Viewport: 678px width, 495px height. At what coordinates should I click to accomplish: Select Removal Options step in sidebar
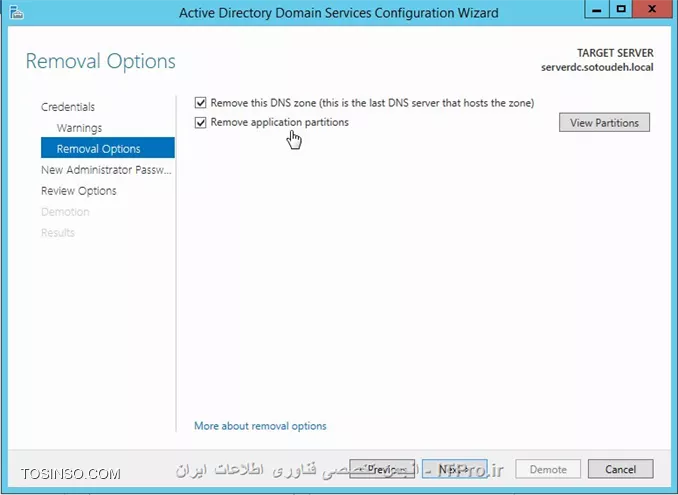point(108,148)
